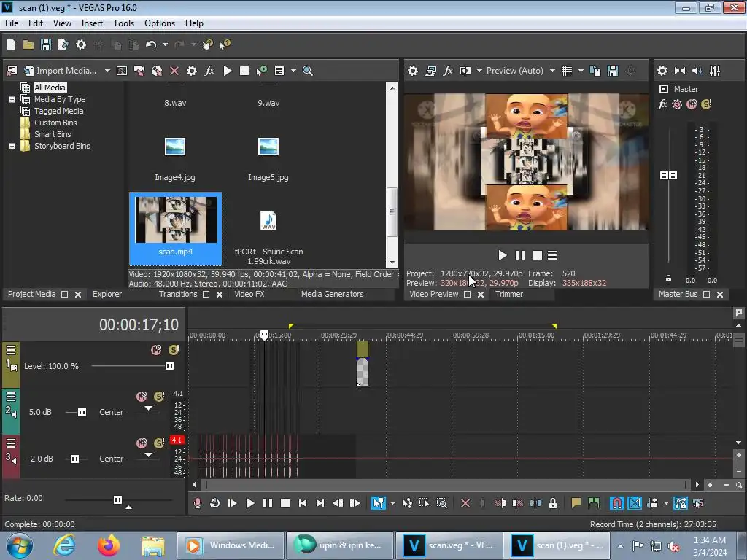The image size is (747, 560).
Task: Arm recording with the microphone icon
Action: point(197,503)
